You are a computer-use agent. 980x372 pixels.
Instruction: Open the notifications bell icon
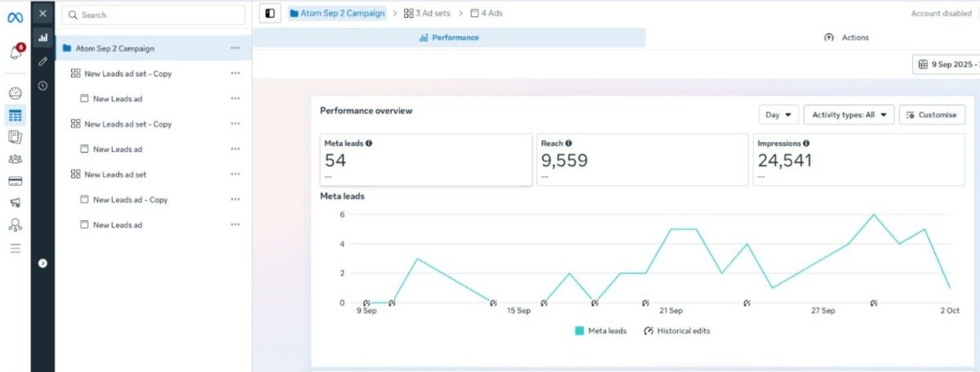pos(15,53)
